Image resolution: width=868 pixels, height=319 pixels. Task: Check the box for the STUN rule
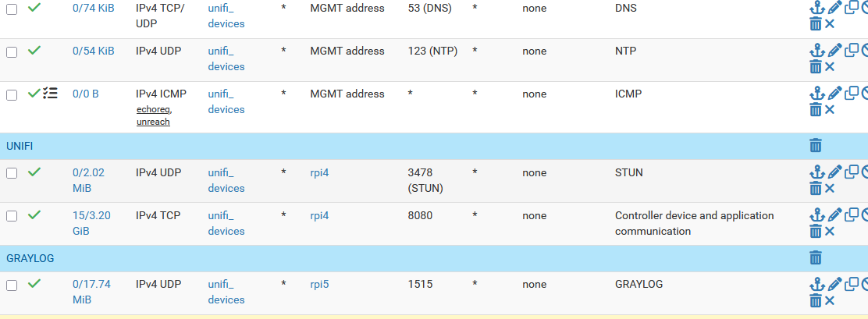(12, 173)
